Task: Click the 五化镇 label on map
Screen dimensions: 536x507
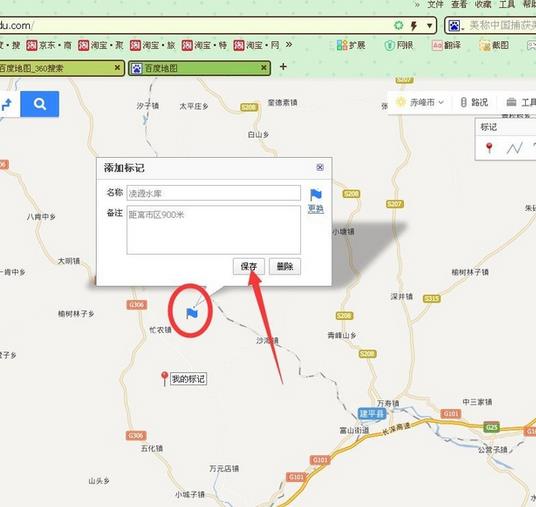Action: click(x=152, y=448)
